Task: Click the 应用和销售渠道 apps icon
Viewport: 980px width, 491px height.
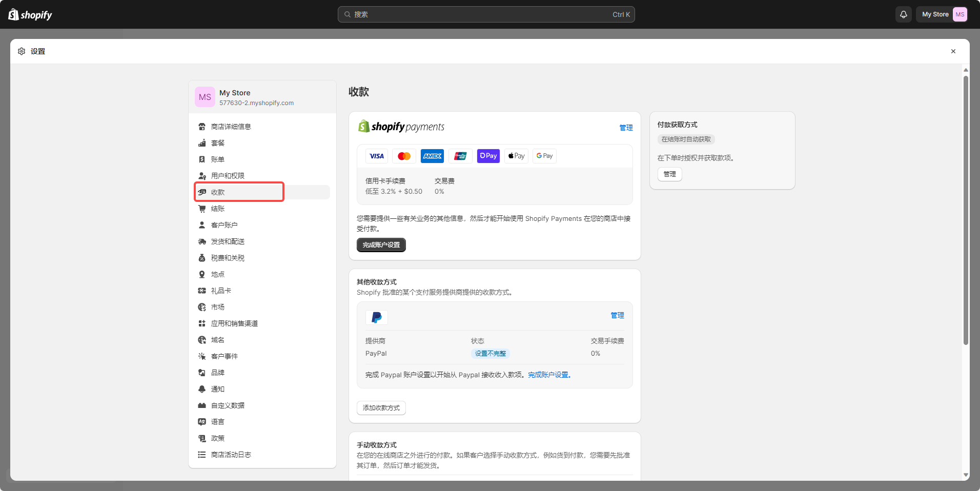Action: pyautogui.click(x=202, y=323)
